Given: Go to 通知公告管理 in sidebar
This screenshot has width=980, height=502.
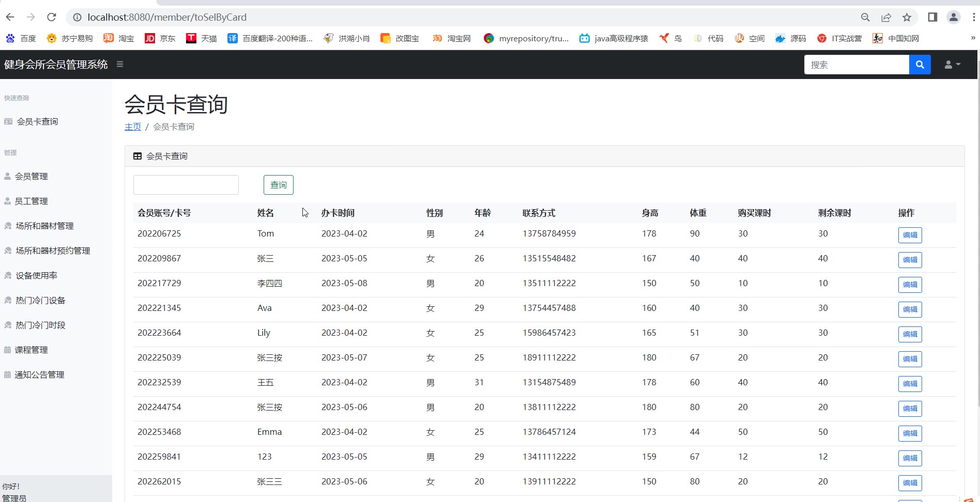Looking at the screenshot, I should click(x=39, y=374).
